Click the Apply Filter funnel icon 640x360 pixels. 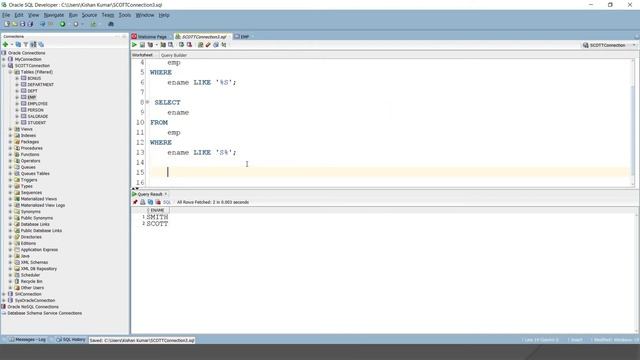tap(26, 44)
